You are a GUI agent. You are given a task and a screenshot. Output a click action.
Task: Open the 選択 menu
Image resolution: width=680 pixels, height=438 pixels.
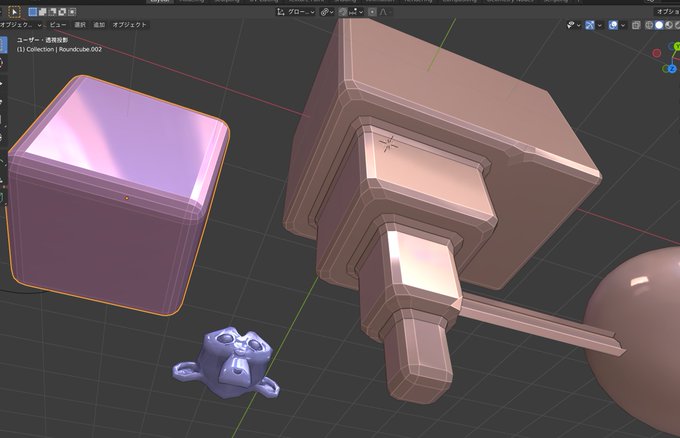click(80, 25)
